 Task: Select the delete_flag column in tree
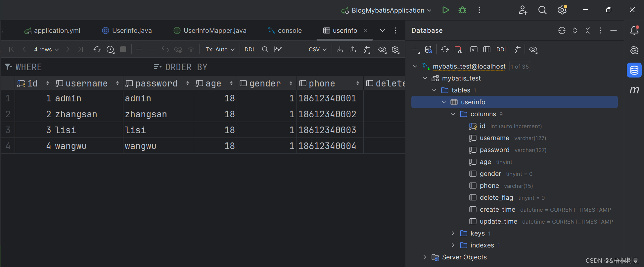496,198
